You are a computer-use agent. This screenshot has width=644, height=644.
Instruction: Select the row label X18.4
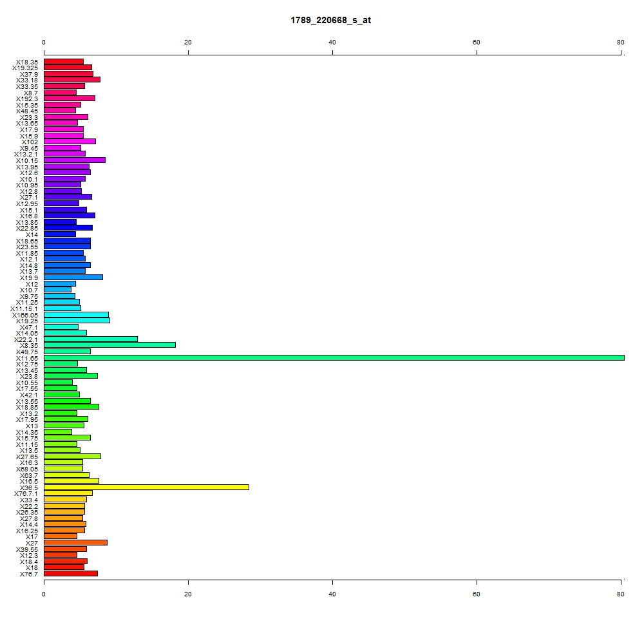[29, 562]
